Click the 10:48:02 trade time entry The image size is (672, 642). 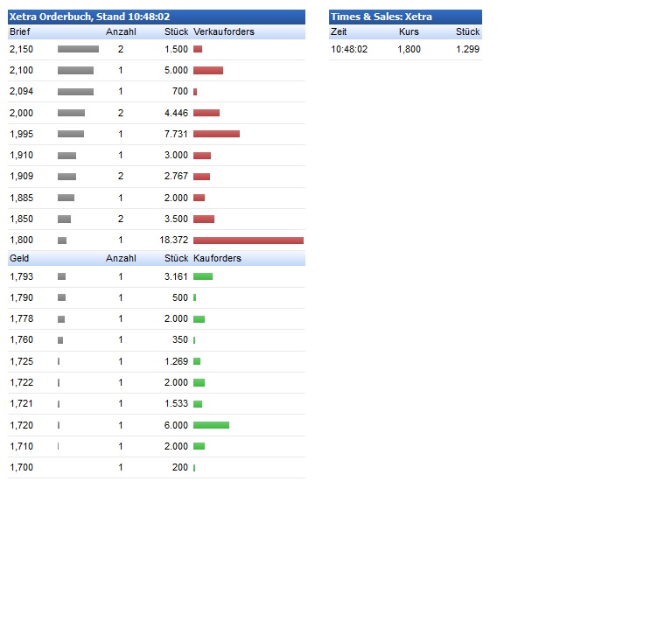point(349,50)
